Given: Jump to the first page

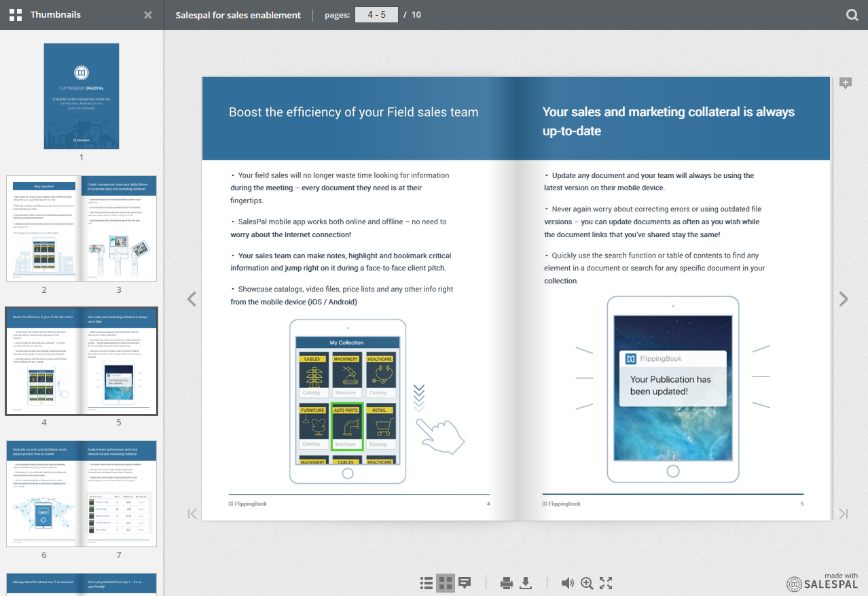Looking at the screenshot, I should click(x=192, y=514).
